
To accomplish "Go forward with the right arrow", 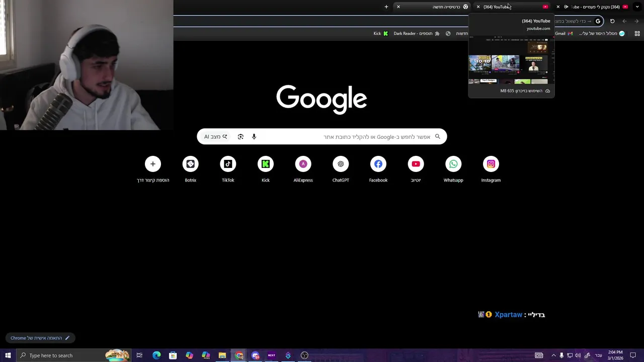I will tap(636, 21).
